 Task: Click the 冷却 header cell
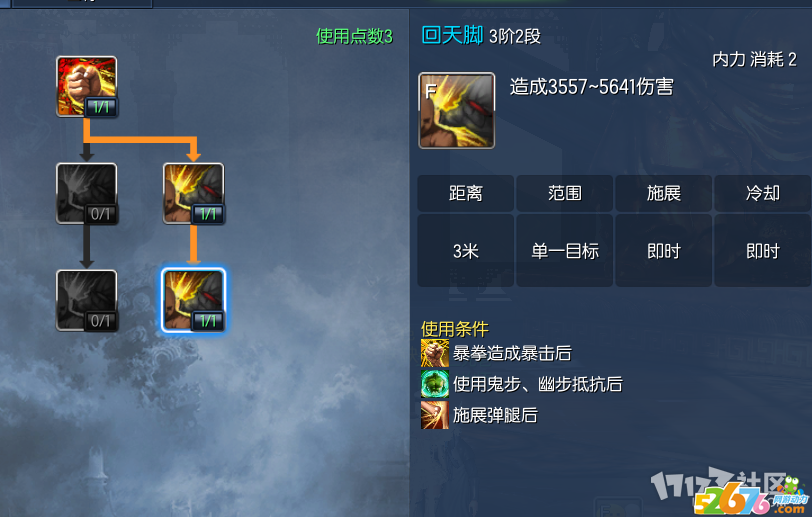tap(762, 193)
